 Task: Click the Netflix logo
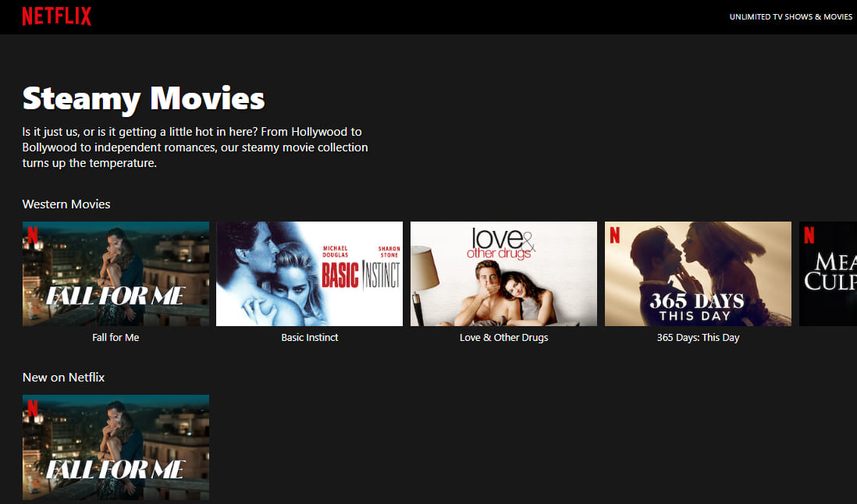click(56, 16)
